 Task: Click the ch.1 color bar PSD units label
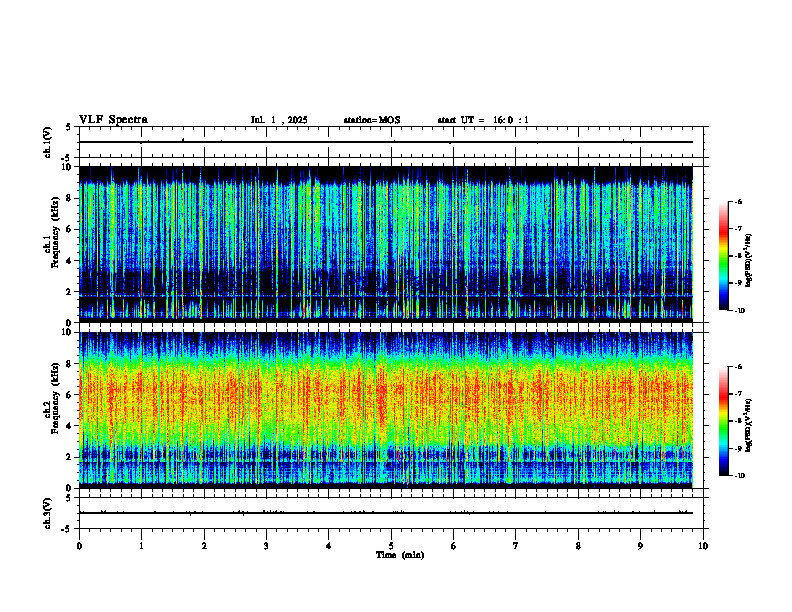[x=749, y=261]
